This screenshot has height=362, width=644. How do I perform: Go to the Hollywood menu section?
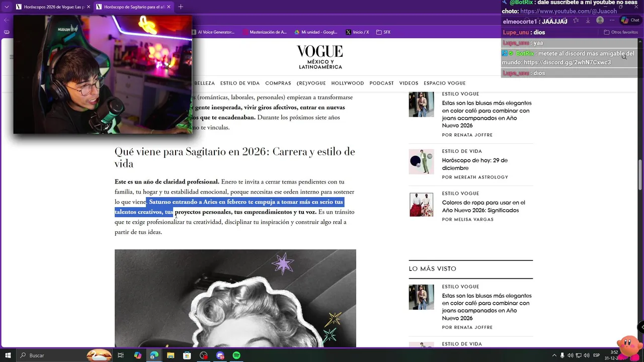tap(348, 83)
